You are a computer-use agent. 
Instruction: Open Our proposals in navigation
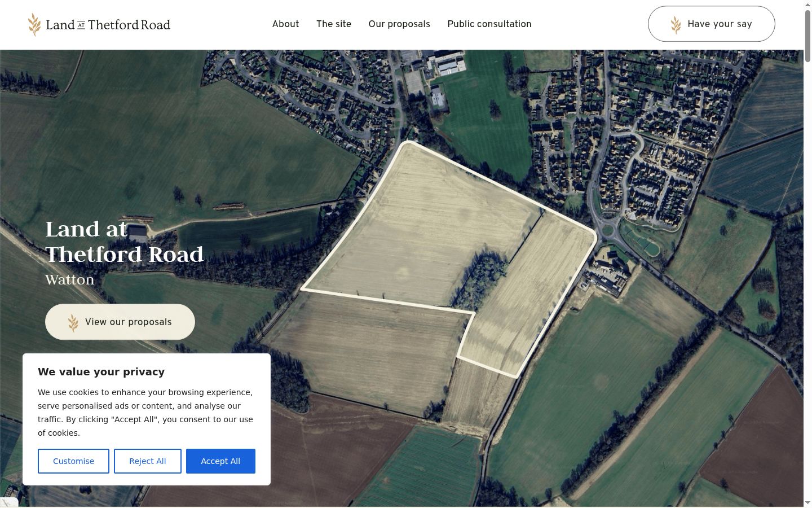tap(399, 24)
